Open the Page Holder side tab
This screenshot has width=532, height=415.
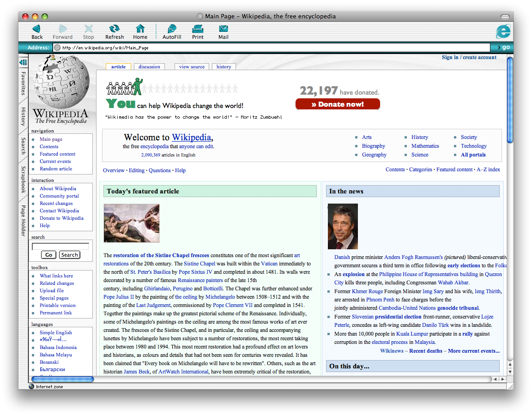[x=23, y=220]
